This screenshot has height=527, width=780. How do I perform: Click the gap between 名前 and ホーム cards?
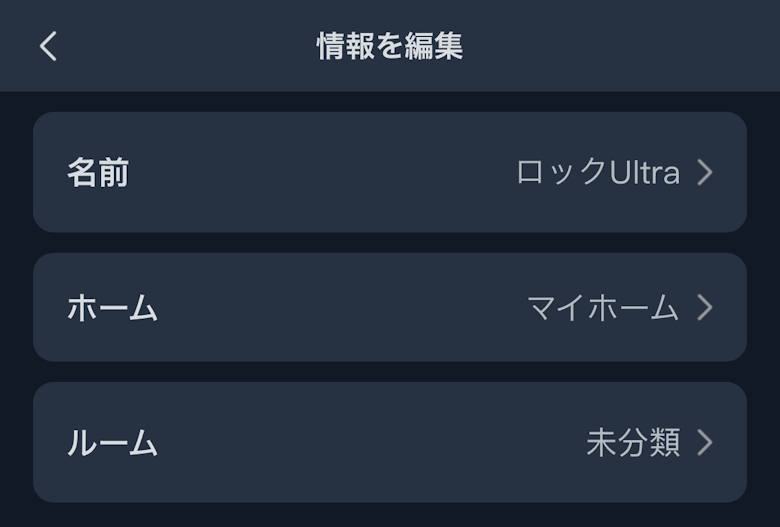pyautogui.click(x=390, y=243)
